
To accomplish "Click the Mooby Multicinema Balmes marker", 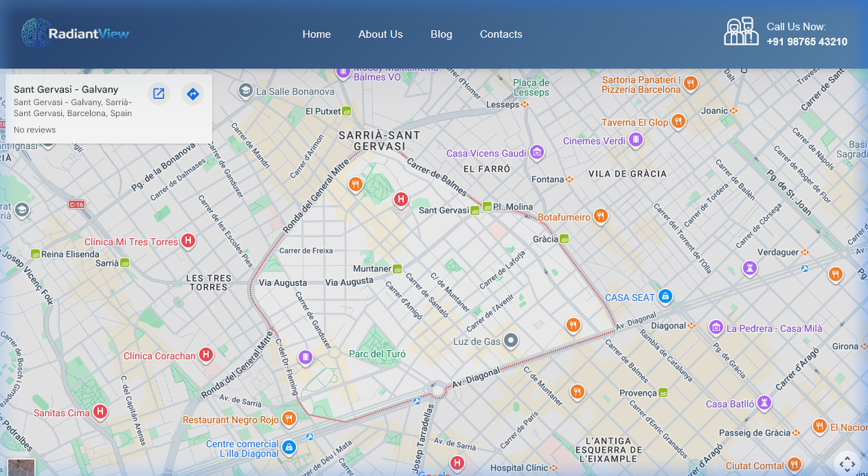I will pos(343,71).
